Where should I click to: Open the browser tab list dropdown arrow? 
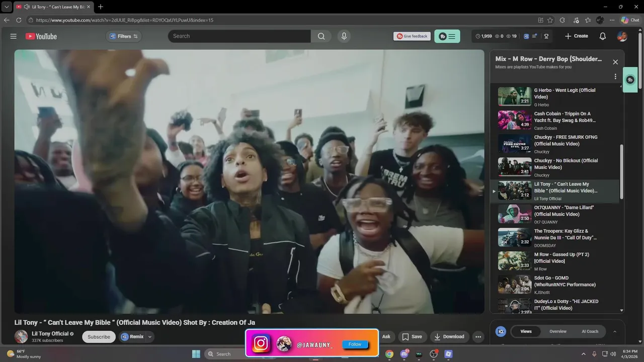point(7,7)
